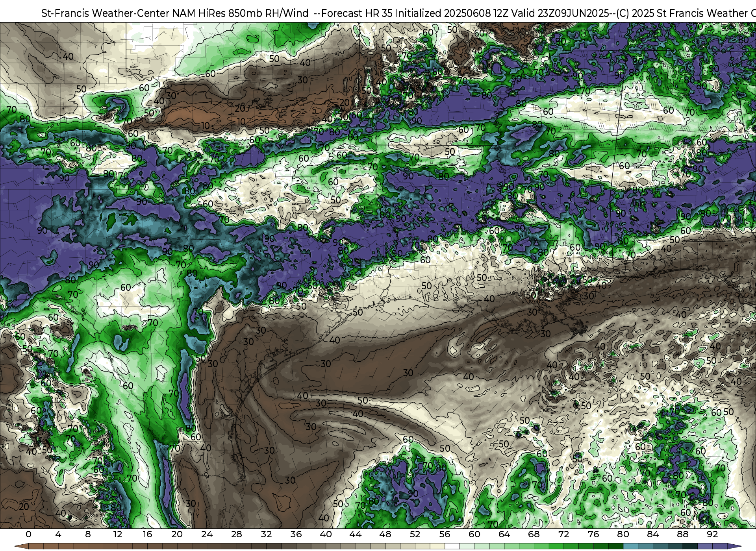This screenshot has width=756, height=551.
Task: Click the colorbar tick label '16'
Action: tap(147, 534)
